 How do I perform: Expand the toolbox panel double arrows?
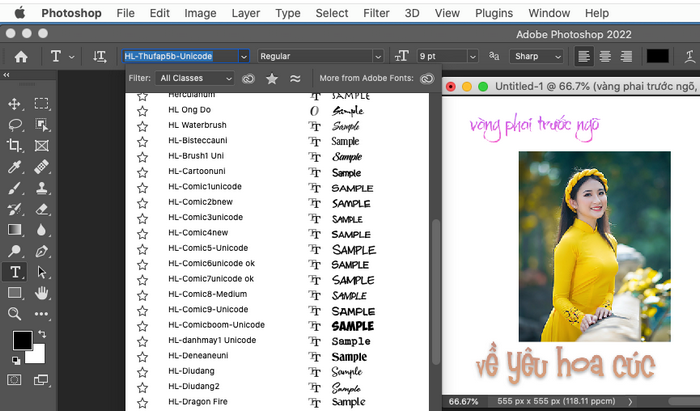pos(6,75)
